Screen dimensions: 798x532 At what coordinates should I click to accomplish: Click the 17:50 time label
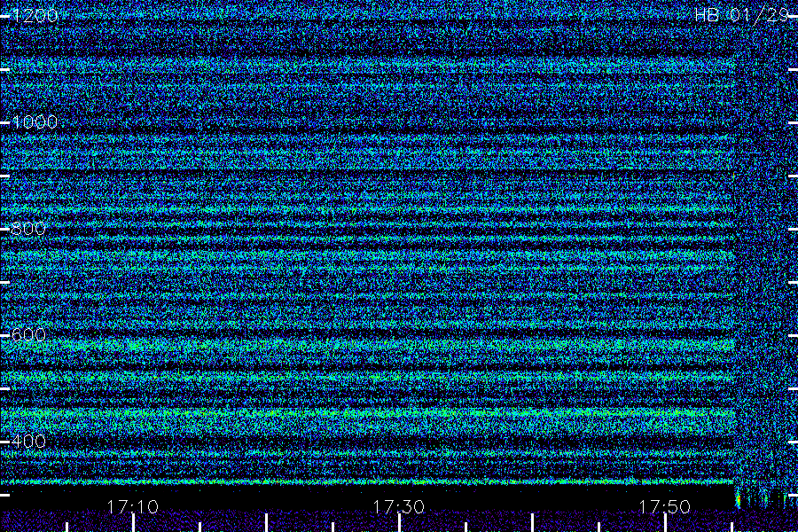pyautogui.click(x=665, y=507)
